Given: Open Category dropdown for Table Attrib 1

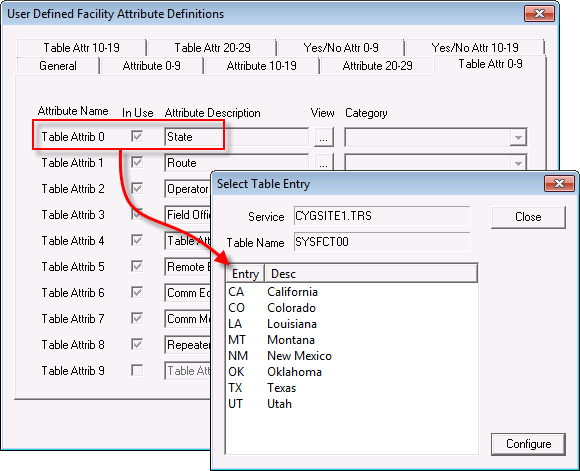Looking at the screenshot, I should (518, 163).
